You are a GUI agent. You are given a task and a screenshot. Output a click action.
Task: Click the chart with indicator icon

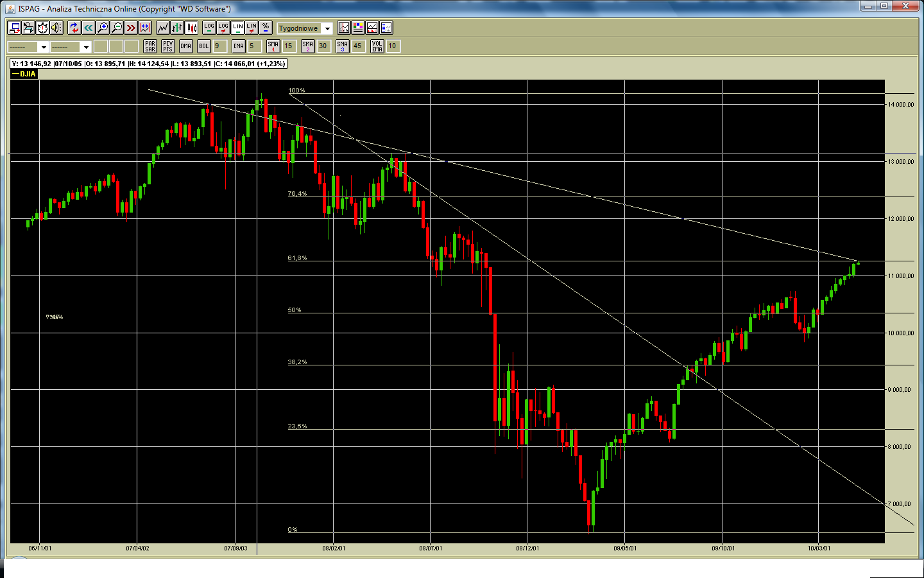tap(344, 28)
